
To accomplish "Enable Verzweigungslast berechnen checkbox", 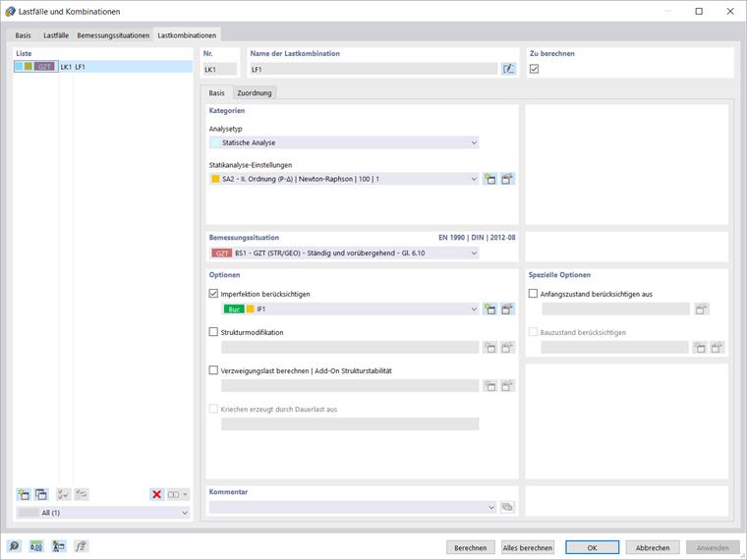I will click(213, 370).
